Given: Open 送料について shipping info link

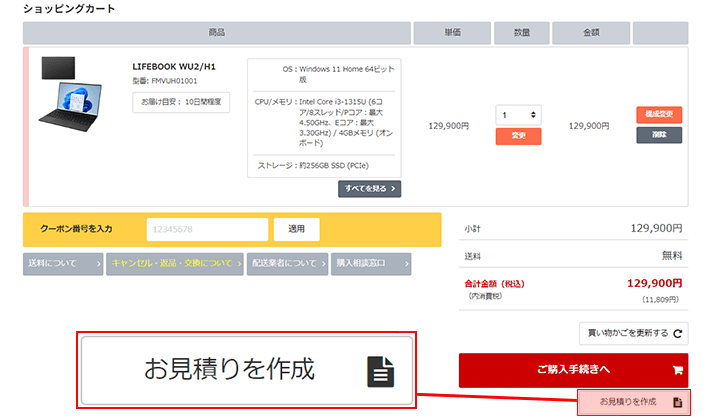Looking at the screenshot, I should 63,264.
